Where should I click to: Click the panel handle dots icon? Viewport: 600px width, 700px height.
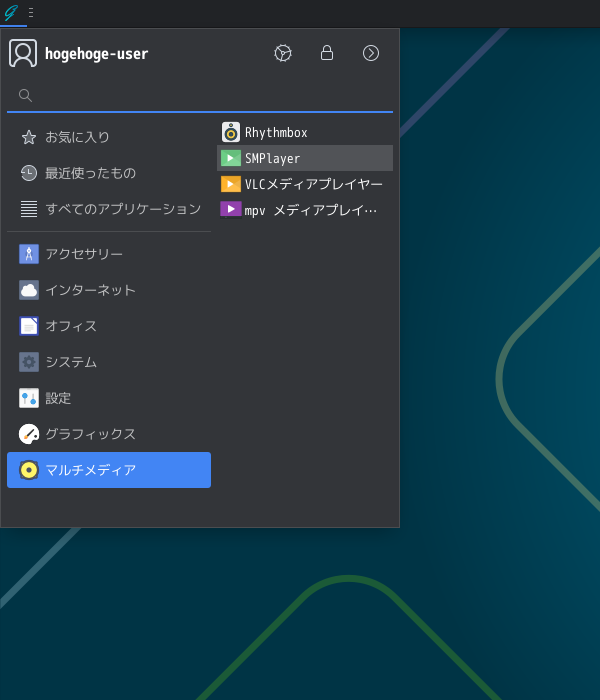(31, 12)
